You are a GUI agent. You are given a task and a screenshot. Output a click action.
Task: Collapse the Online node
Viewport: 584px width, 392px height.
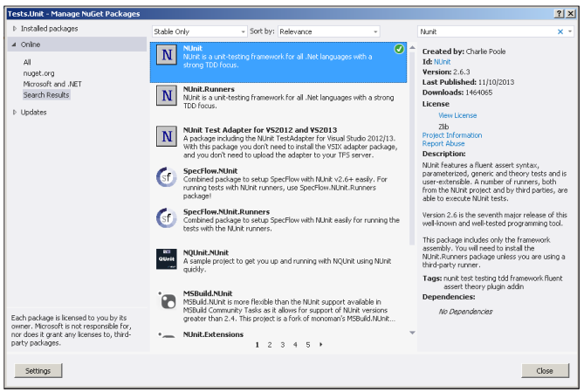pos(14,45)
